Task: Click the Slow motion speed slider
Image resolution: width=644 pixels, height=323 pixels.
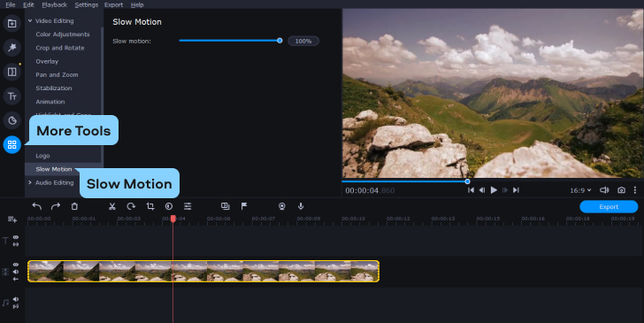Action: [230, 41]
